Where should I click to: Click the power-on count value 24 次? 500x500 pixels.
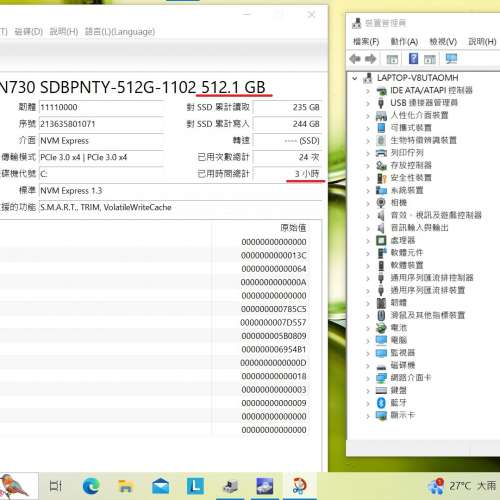287,157
